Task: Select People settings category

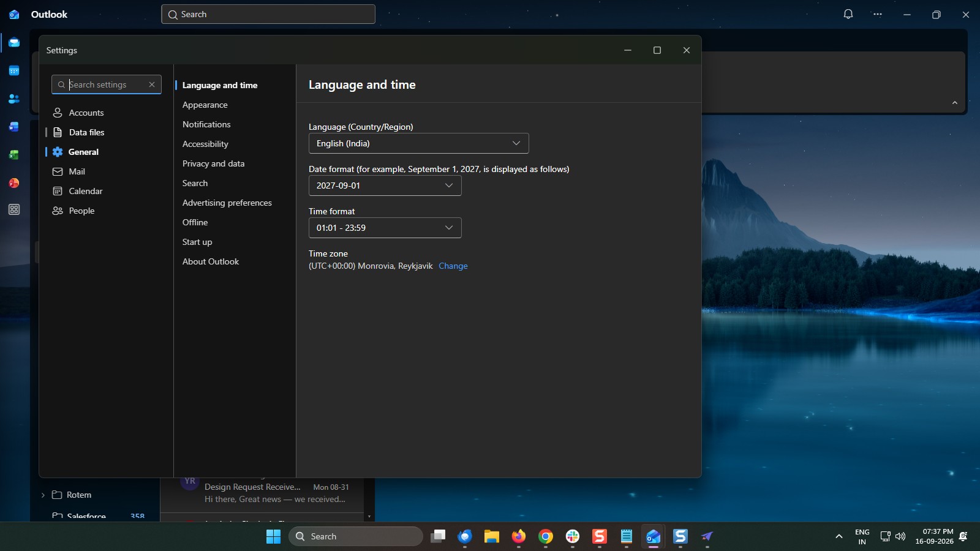Action: [x=105, y=211]
